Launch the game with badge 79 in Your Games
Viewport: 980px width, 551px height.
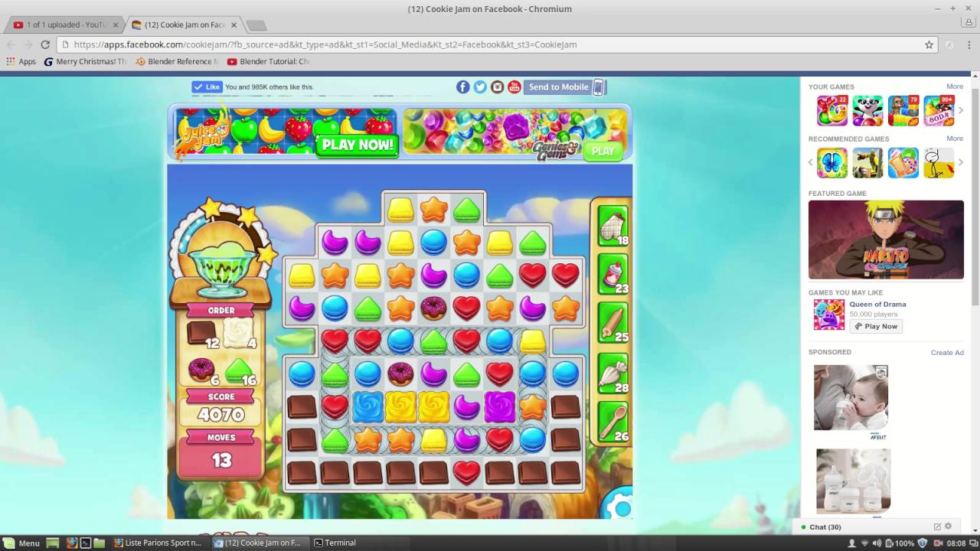click(x=903, y=111)
